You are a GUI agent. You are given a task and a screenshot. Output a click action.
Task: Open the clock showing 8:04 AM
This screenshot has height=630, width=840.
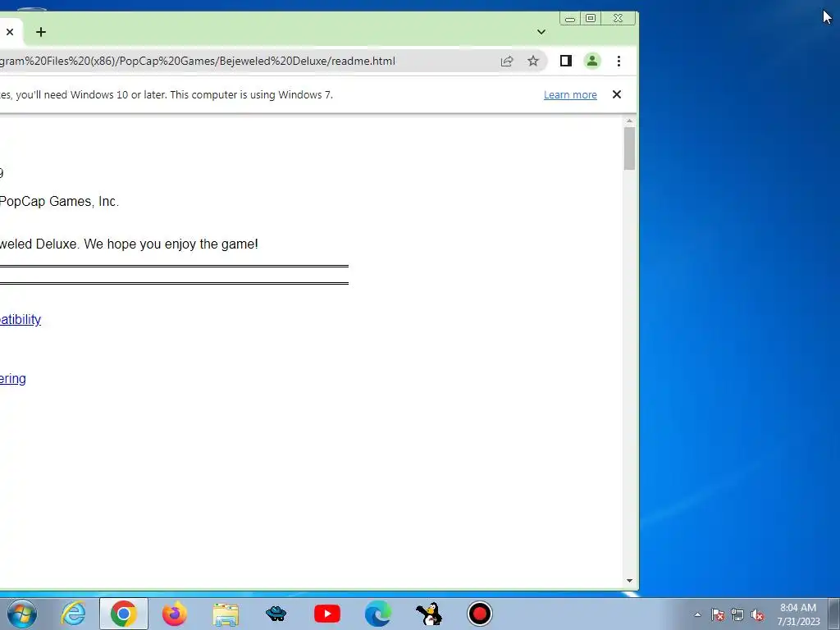click(798, 614)
